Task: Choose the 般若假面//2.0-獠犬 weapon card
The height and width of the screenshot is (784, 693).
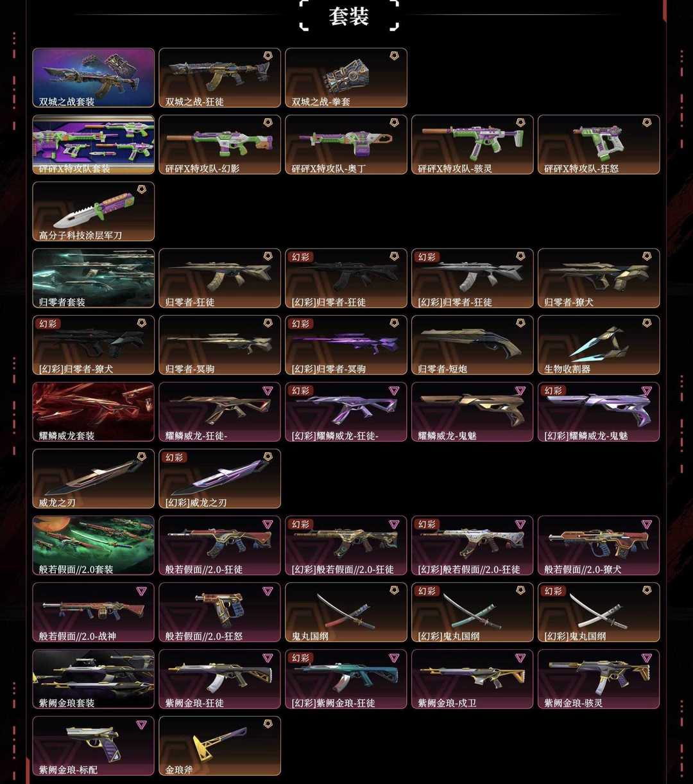Action: point(599,545)
